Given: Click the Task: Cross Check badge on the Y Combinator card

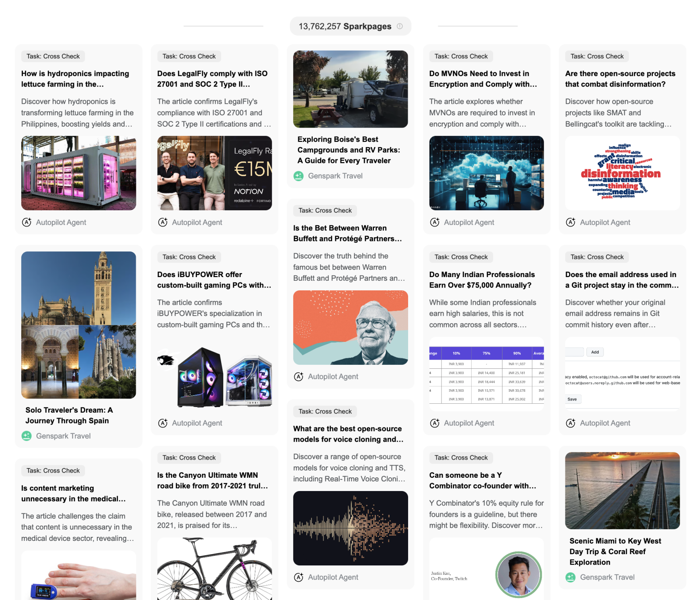Looking at the screenshot, I should point(461,458).
